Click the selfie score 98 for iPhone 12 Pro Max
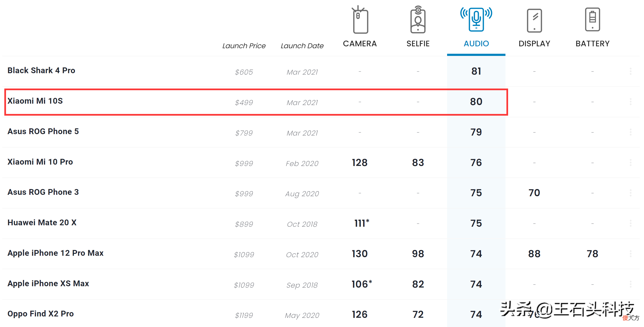The width and height of the screenshot is (644, 327). pos(418,254)
